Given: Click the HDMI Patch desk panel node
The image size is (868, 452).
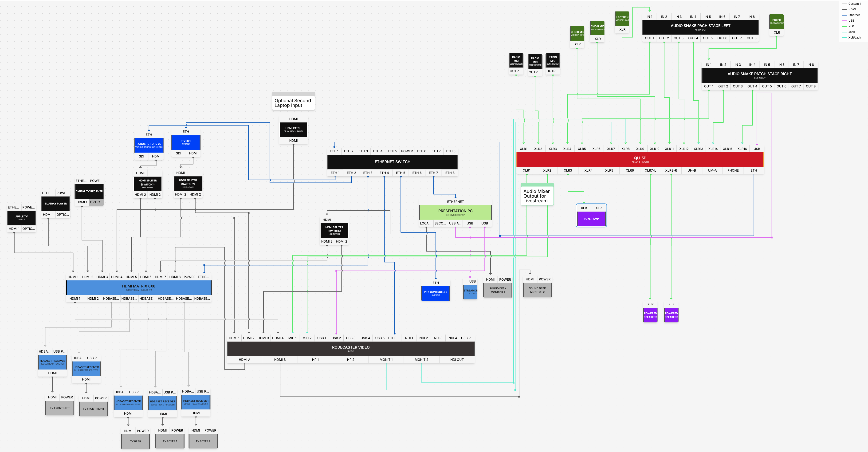Looking at the screenshot, I should tap(293, 130).
